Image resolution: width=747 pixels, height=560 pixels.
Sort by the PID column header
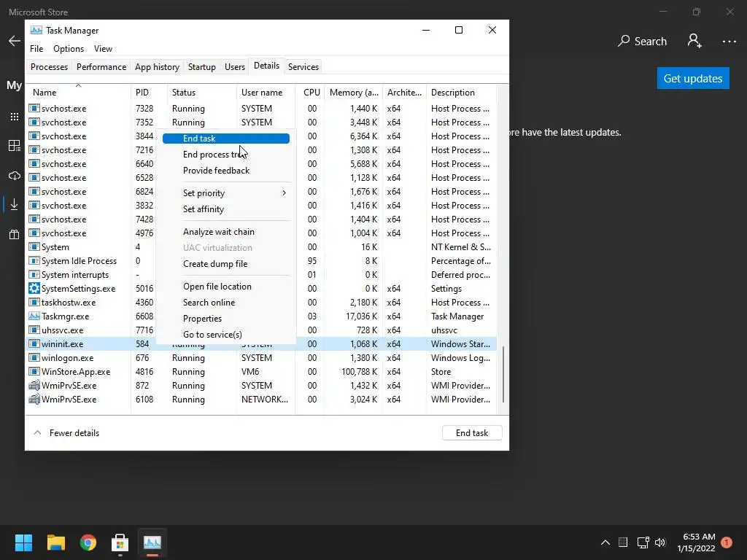point(149,93)
